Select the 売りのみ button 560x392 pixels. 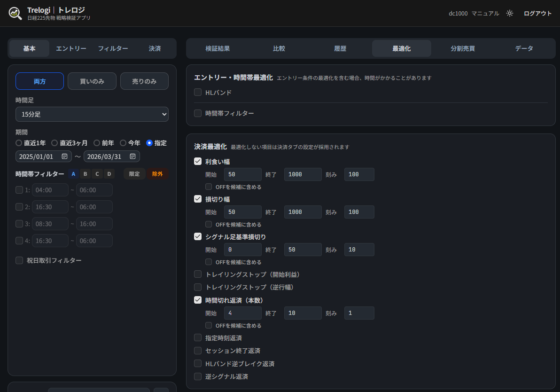coord(144,81)
